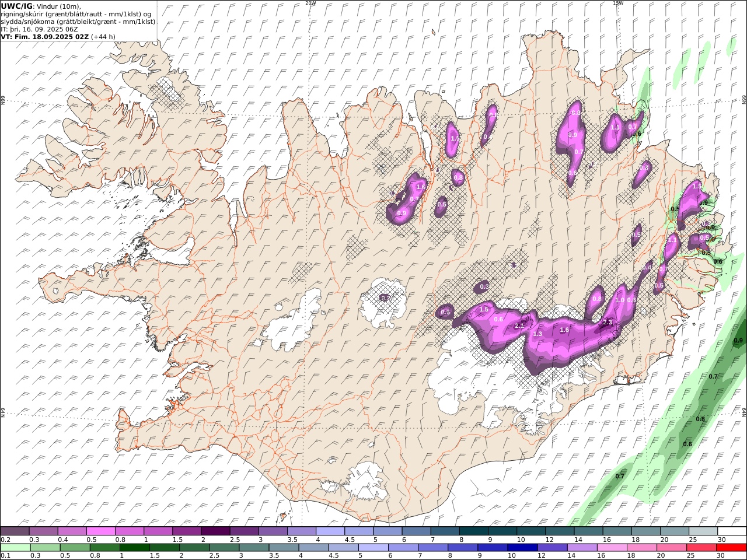Click the valid time "VT: Fim. 18.09.2025 02Z"
Image resolution: width=747 pixels, height=560 pixels.
tap(45, 36)
